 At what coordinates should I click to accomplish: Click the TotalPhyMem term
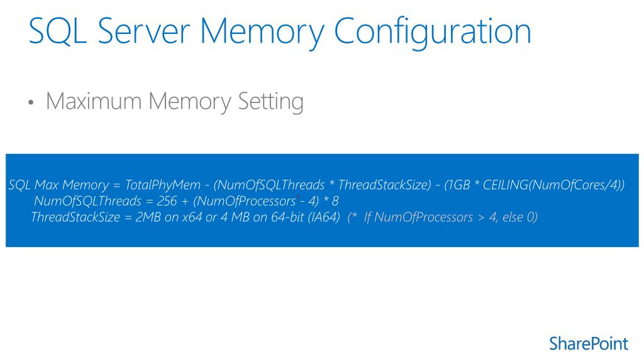[163, 185]
